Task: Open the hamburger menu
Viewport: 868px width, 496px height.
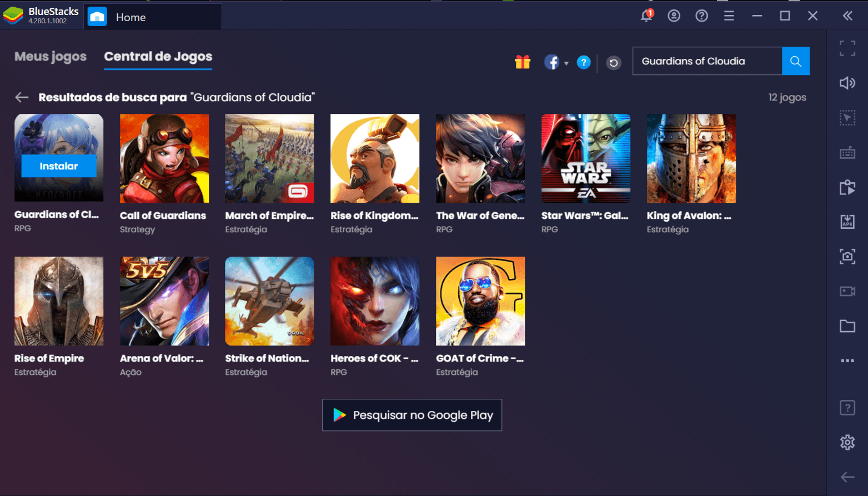Action: (729, 16)
